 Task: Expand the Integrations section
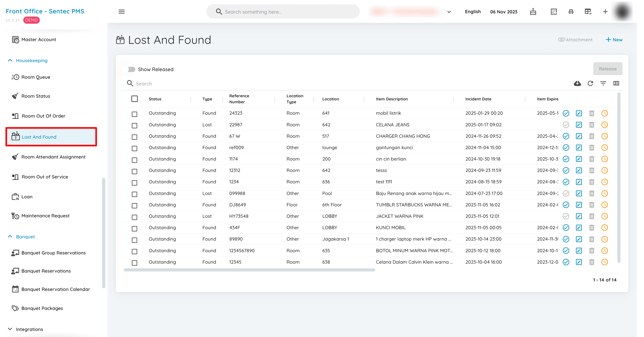click(x=25, y=329)
